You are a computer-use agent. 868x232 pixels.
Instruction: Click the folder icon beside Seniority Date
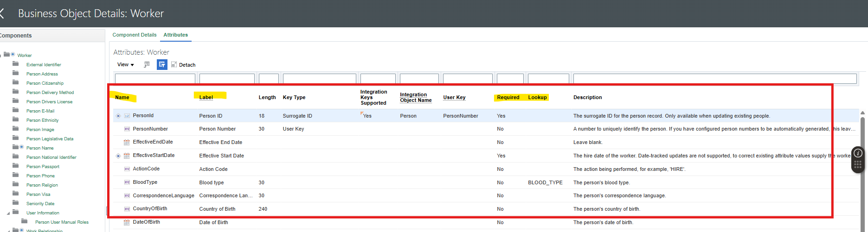pyautogui.click(x=16, y=203)
